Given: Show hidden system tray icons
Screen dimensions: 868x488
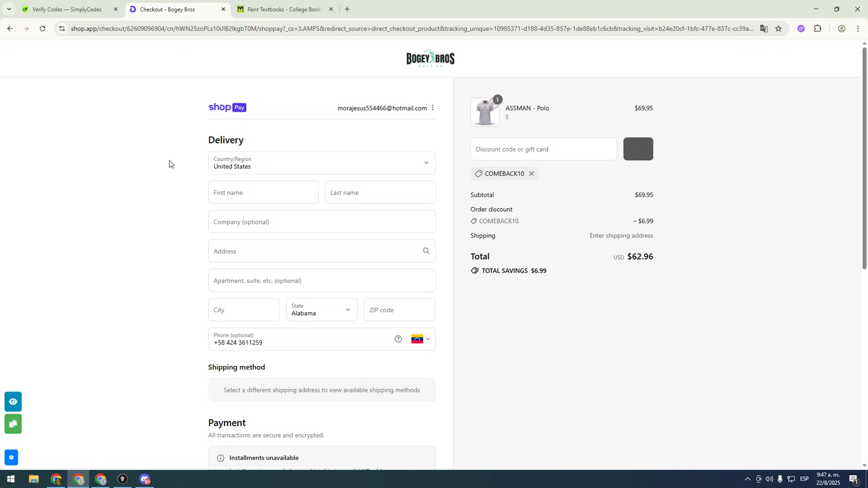Looking at the screenshot, I should click(x=748, y=479).
